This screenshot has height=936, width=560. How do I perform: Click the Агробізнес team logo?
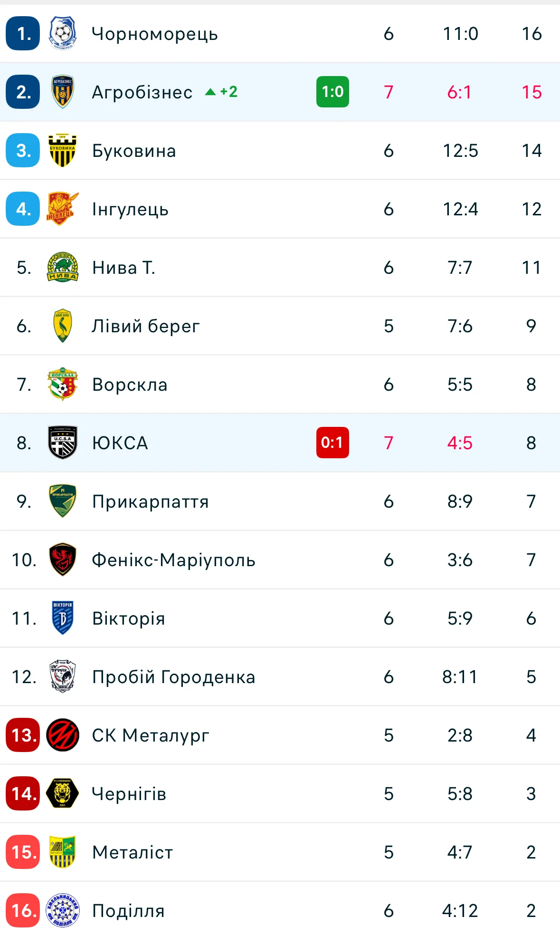62,92
